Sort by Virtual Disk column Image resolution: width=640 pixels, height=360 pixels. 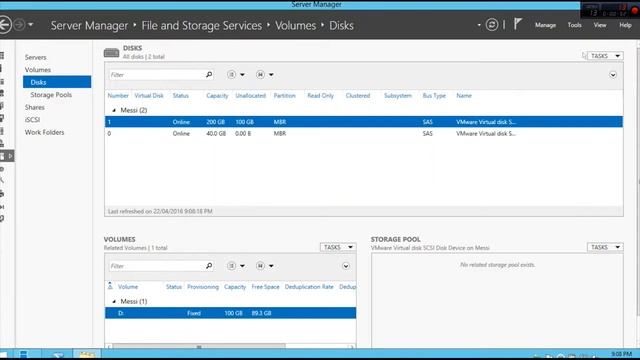tap(149, 96)
